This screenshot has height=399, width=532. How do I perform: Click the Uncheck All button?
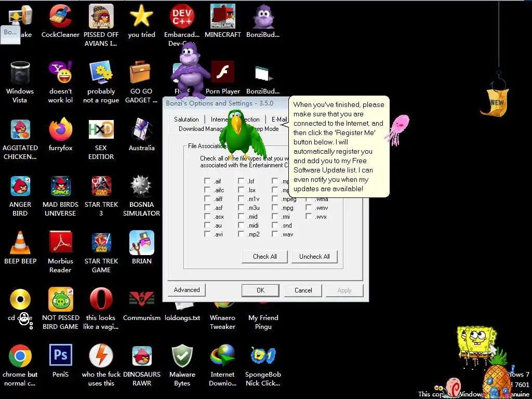(314, 257)
